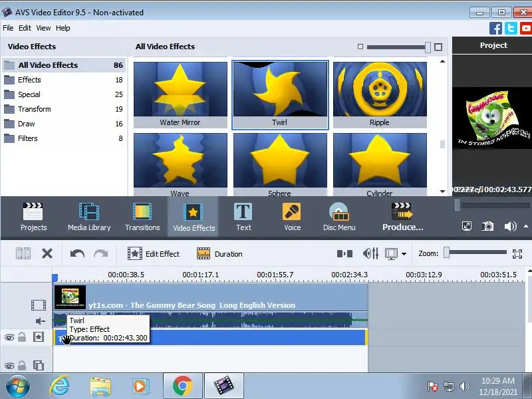The height and width of the screenshot is (399, 532).
Task: Expand the volume arrow beside speaker
Action: [x=526, y=226]
